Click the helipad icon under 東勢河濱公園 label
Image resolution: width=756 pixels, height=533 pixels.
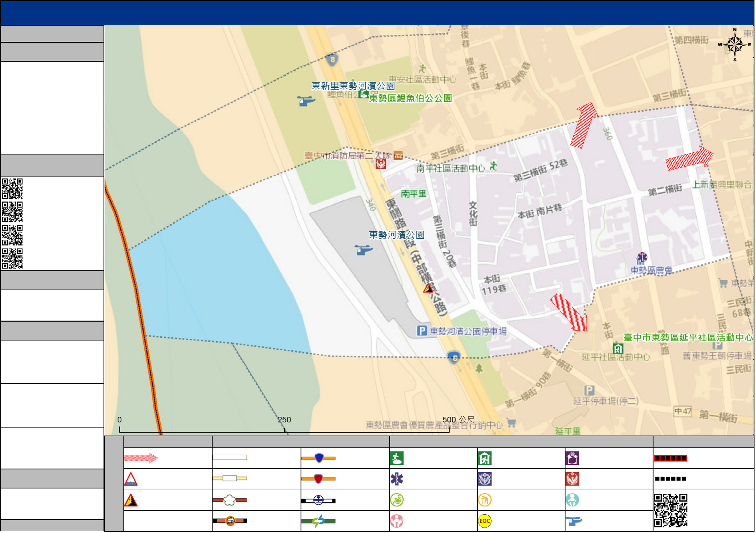[363, 250]
